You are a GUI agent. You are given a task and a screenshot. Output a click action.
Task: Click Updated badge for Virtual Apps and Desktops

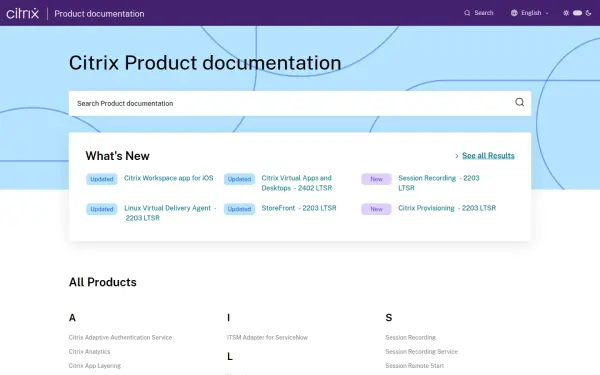[239, 179]
